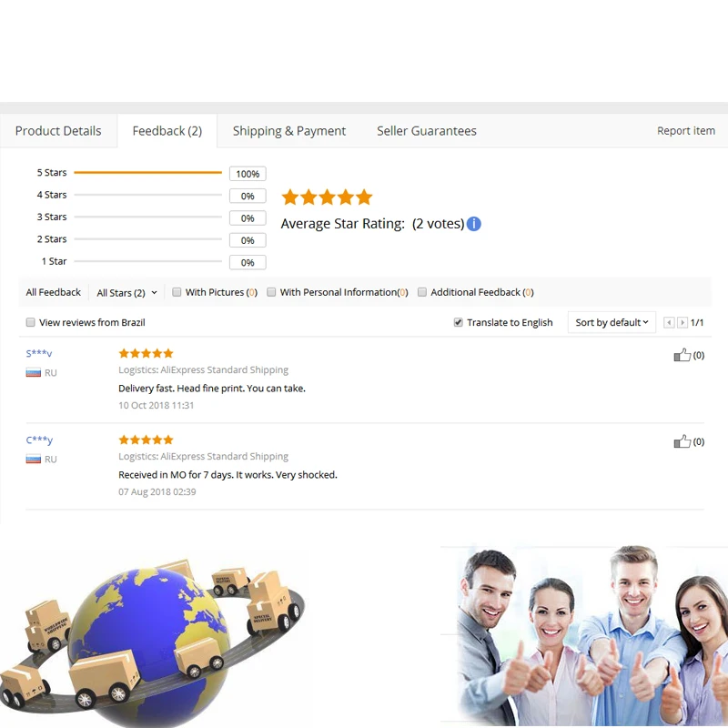Tick the Additional Feedback checkbox
The width and height of the screenshot is (728, 728).
click(x=422, y=292)
